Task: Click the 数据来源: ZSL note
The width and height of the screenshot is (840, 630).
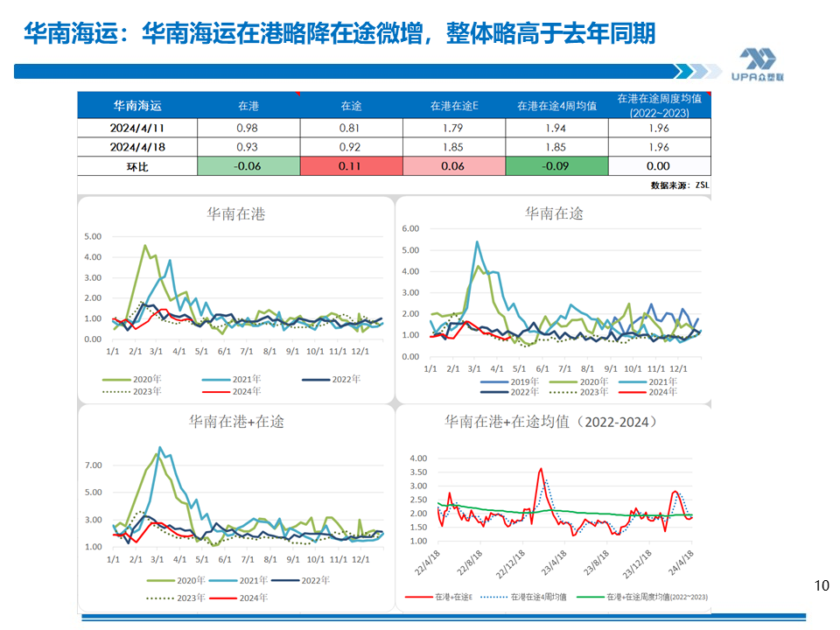Action: pos(680,185)
